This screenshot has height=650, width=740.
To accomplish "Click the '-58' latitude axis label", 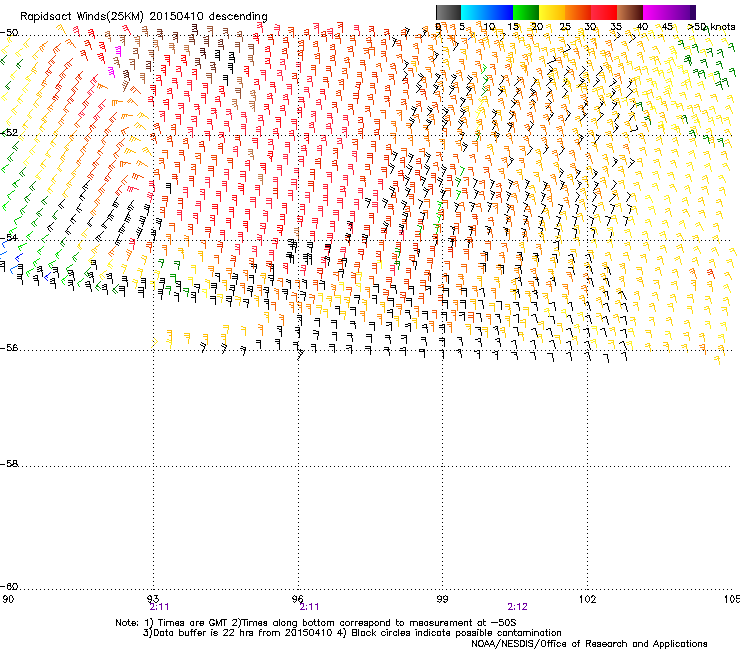I will tap(9, 464).
